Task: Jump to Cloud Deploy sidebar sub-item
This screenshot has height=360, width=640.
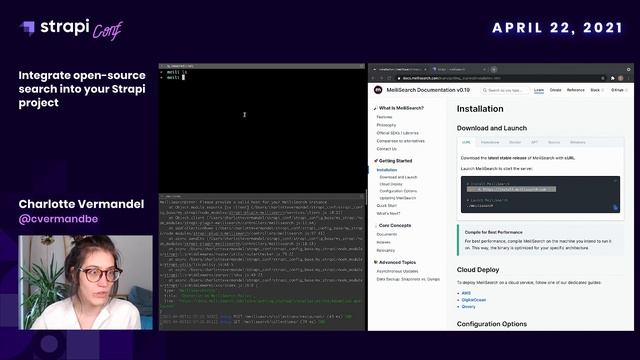Action: tap(391, 184)
